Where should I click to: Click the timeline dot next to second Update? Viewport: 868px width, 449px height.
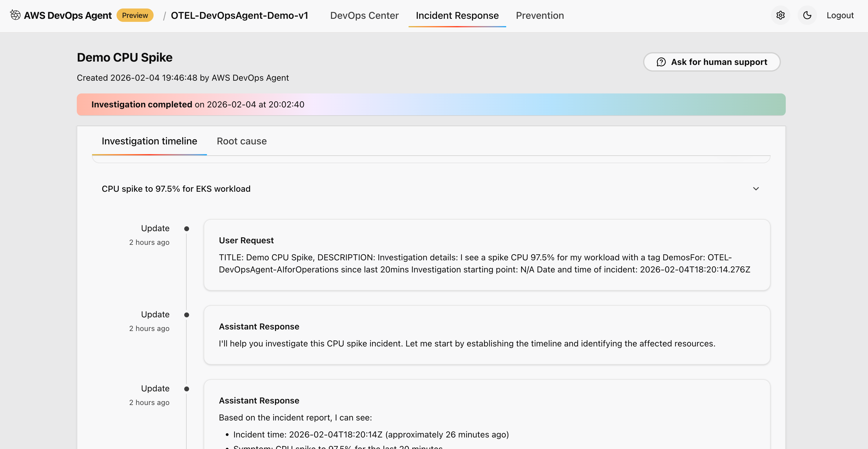(x=187, y=315)
